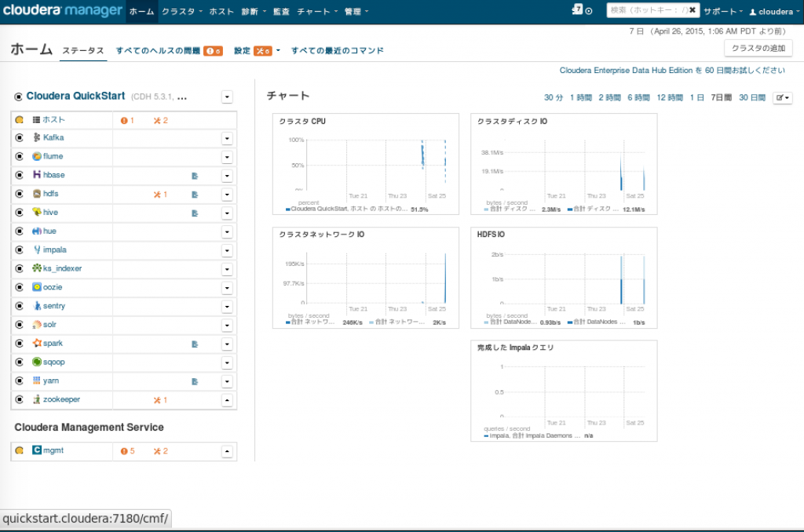
Task: Click the hue service icon
Action: [x=36, y=231]
